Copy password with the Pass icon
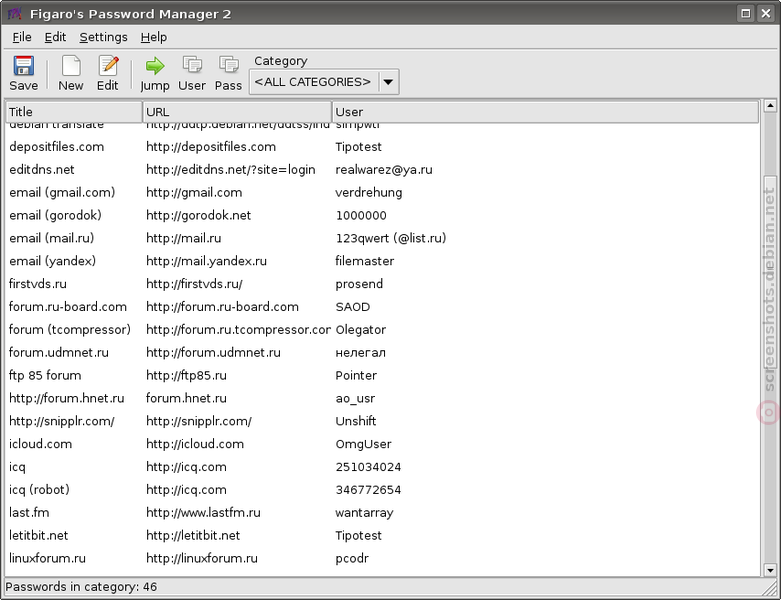 [229, 65]
